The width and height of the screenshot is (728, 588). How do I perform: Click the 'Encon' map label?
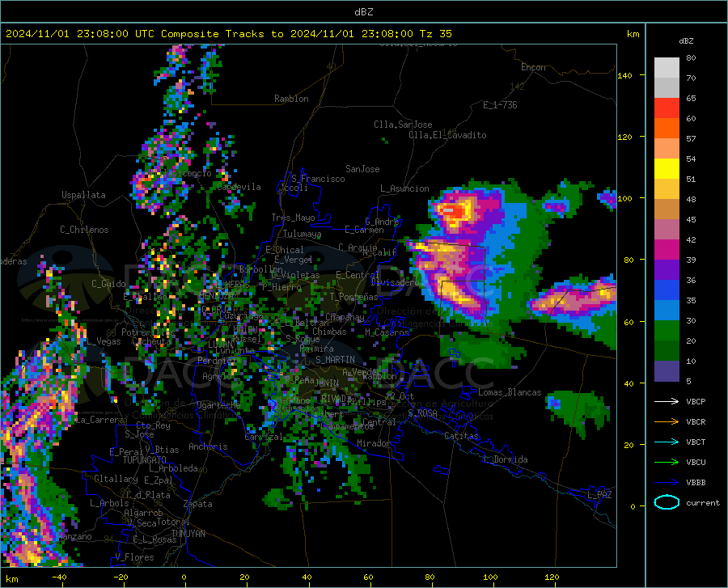point(533,67)
